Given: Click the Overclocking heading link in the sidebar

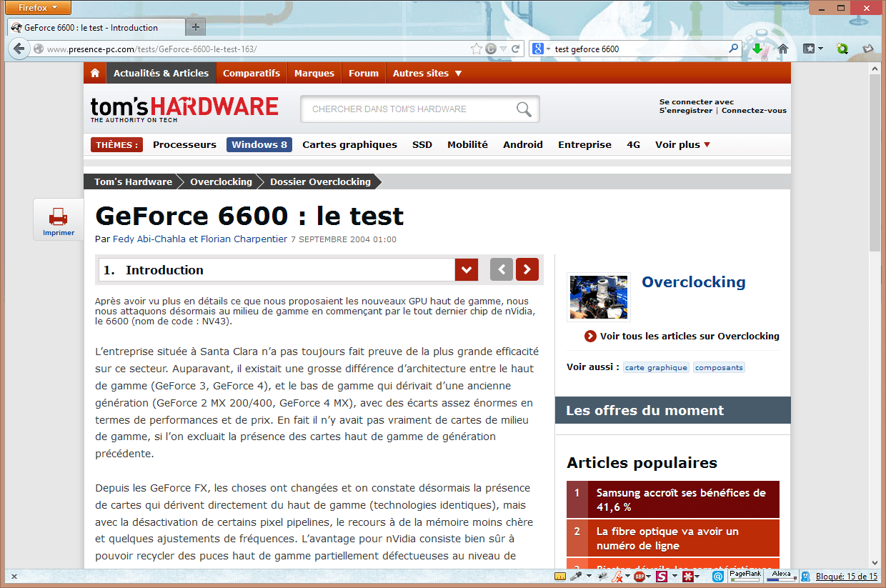Looking at the screenshot, I should [x=693, y=281].
